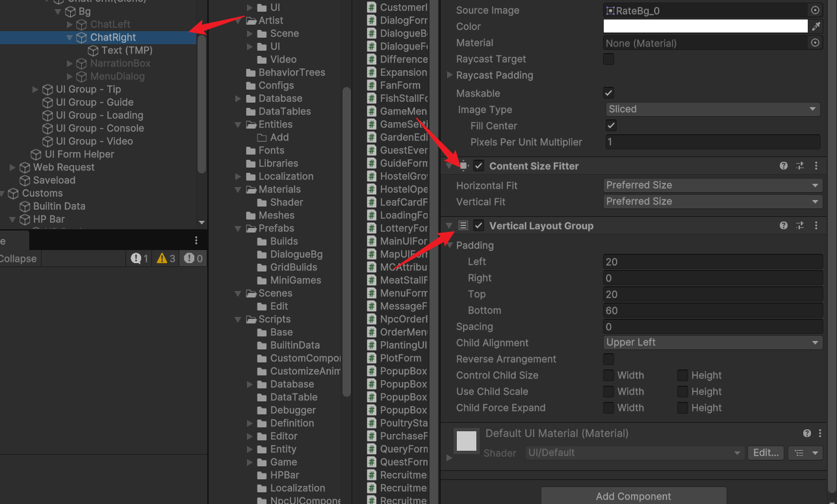Viewport: 837px width, 504px height.
Task: Expand Raycast Padding foldout
Action: pos(450,75)
